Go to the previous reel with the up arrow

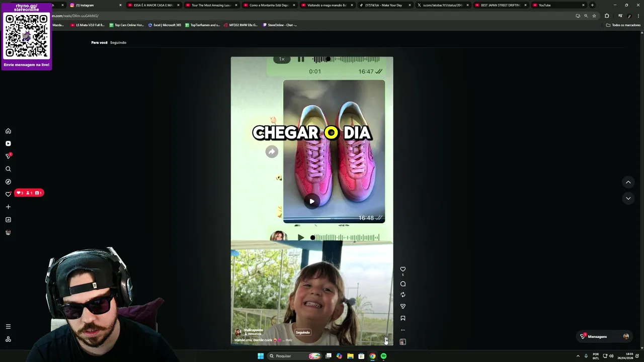coord(628,182)
